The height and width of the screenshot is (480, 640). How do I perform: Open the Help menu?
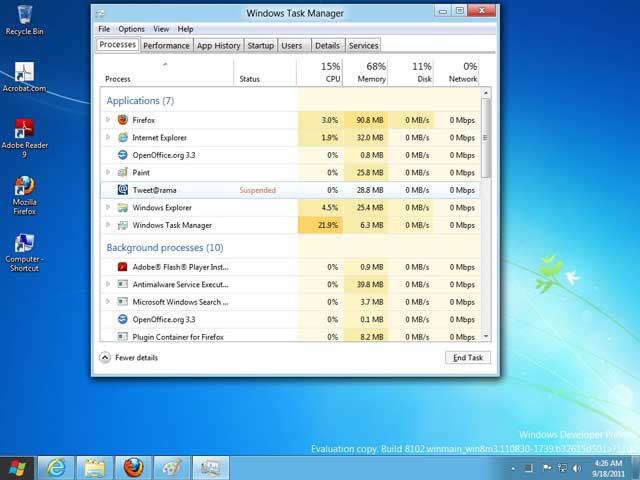pyautogui.click(x=185, y=29)
